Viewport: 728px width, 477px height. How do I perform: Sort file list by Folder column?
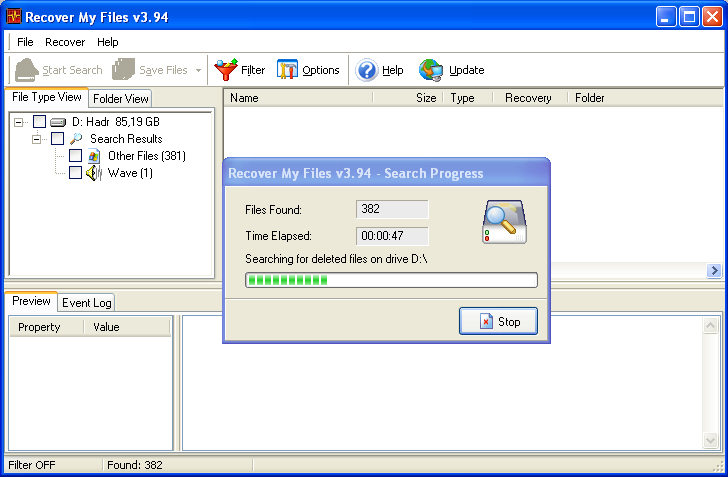click(x=646, y=98)
